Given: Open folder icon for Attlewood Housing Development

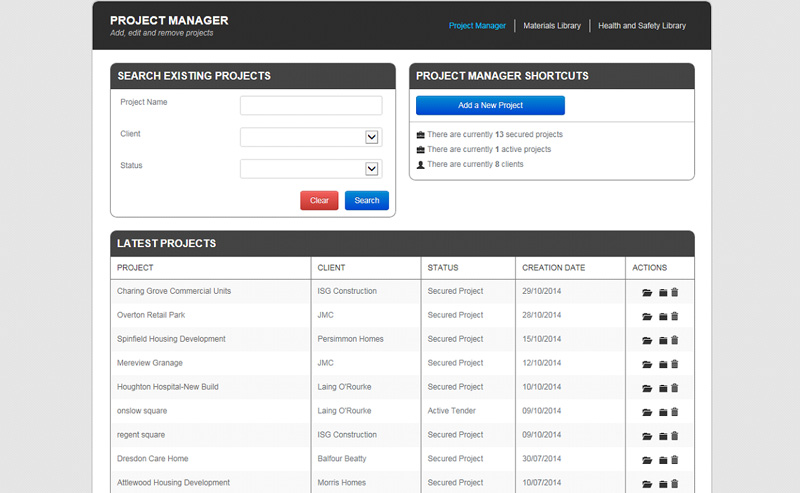Looking at the screenshot, I should tap(647, 484).
